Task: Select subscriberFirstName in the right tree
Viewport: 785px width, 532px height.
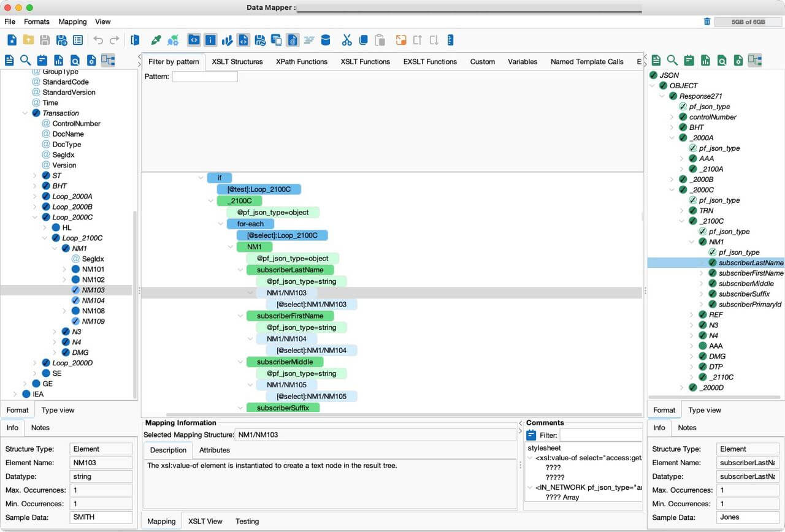Action: click(751, 273)
